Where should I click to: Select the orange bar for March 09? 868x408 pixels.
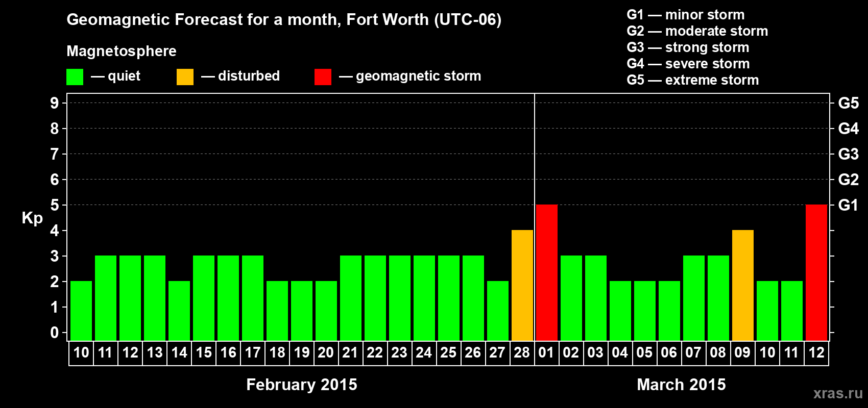point(743,286)
